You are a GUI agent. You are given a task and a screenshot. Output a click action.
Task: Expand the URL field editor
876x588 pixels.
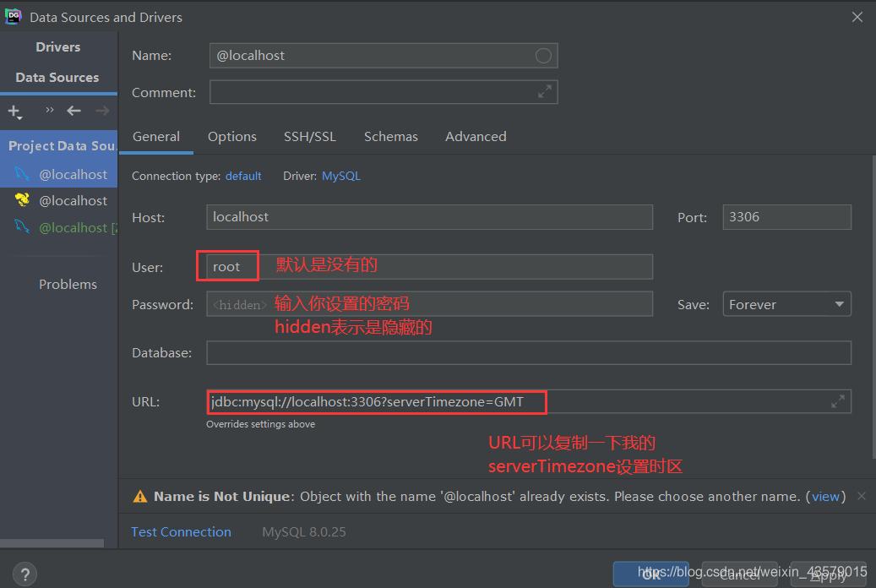click(837, 401)
